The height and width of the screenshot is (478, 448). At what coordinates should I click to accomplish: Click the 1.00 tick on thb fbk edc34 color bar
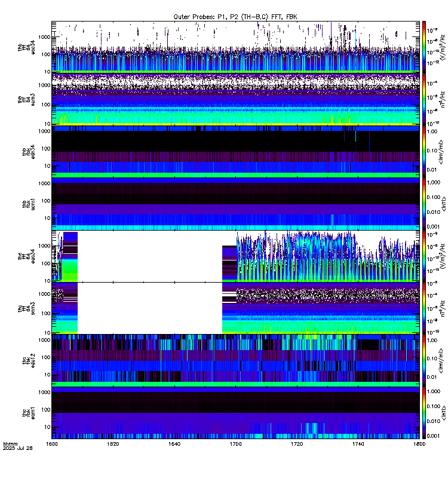[432, 131]
